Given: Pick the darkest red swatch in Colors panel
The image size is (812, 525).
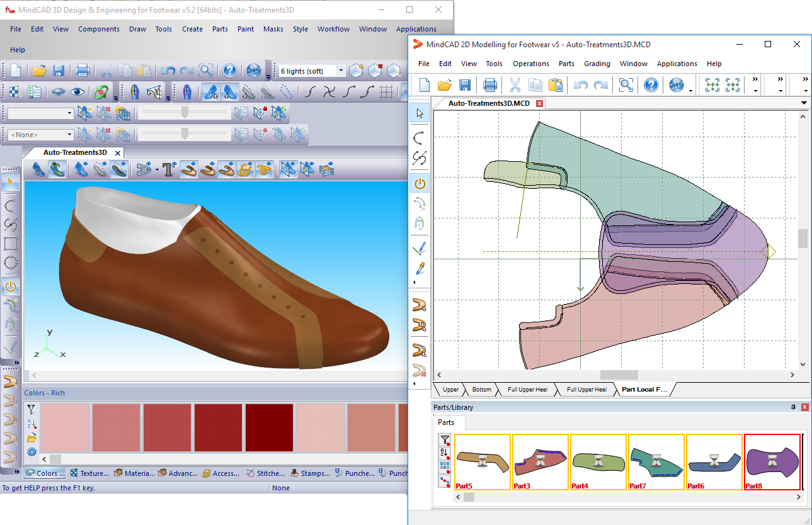Looking at the screenshot, I should click(269, 427).
